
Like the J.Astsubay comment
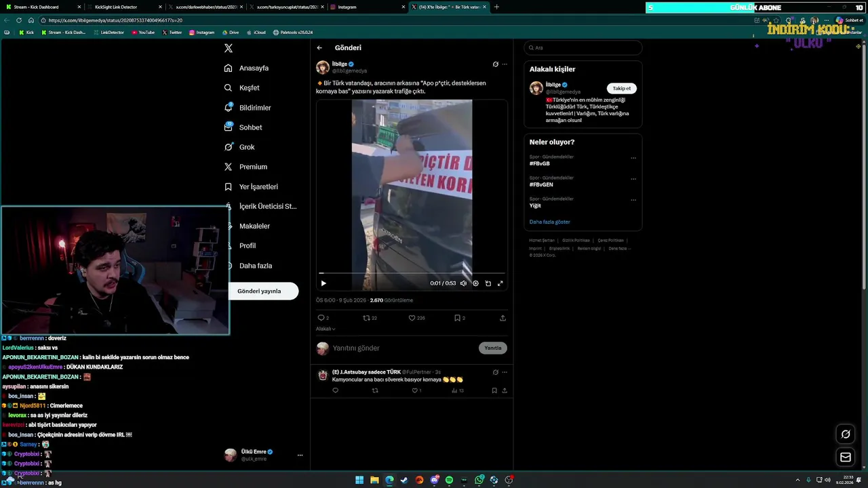tap(416, 390)
